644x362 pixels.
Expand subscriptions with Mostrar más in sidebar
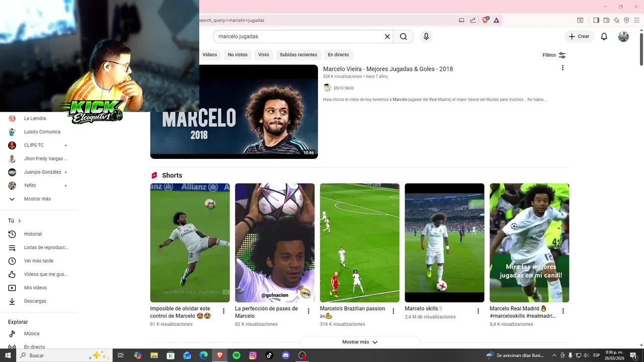37,199
